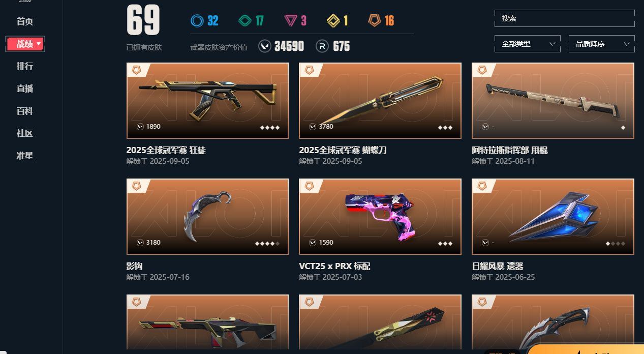This screenshot has width=644, height=354.
Task: Open the 全部类型 type filter dropdown
Action: coord(527,44)
